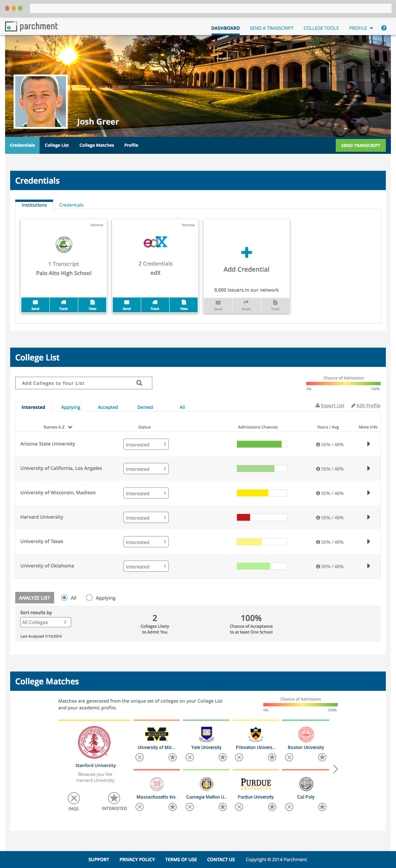Star Yale University as interested
The image size is (396, 868).
223,757
